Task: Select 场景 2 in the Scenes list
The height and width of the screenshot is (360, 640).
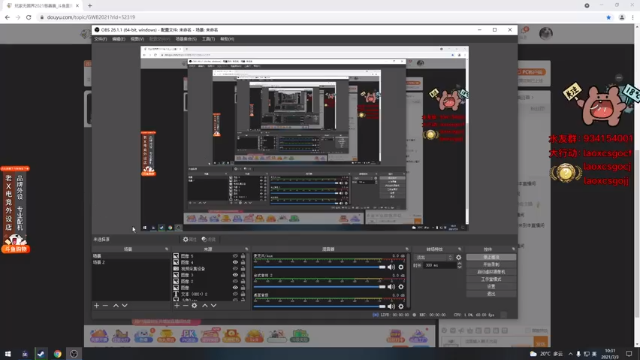Action: [131, 262]
